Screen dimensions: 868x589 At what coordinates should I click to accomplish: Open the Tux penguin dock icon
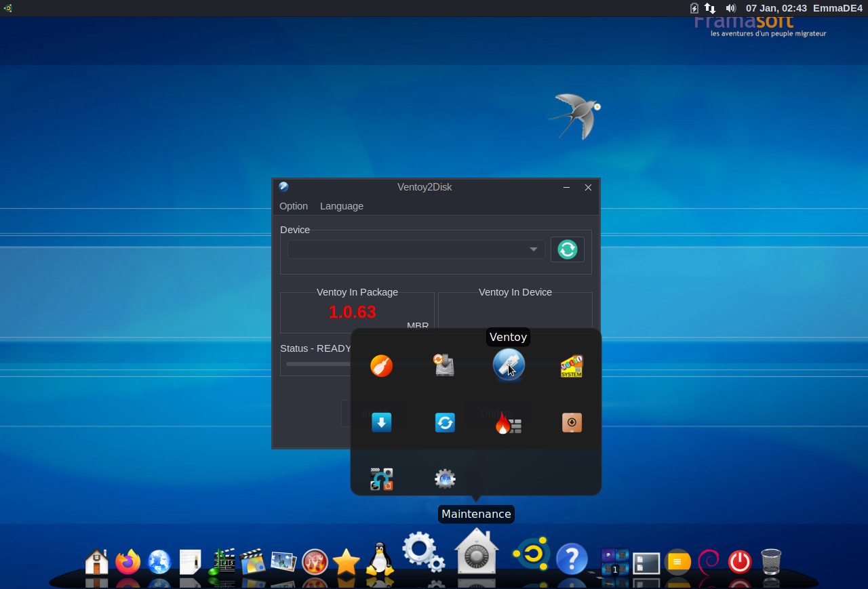click(x=380, y=558)
